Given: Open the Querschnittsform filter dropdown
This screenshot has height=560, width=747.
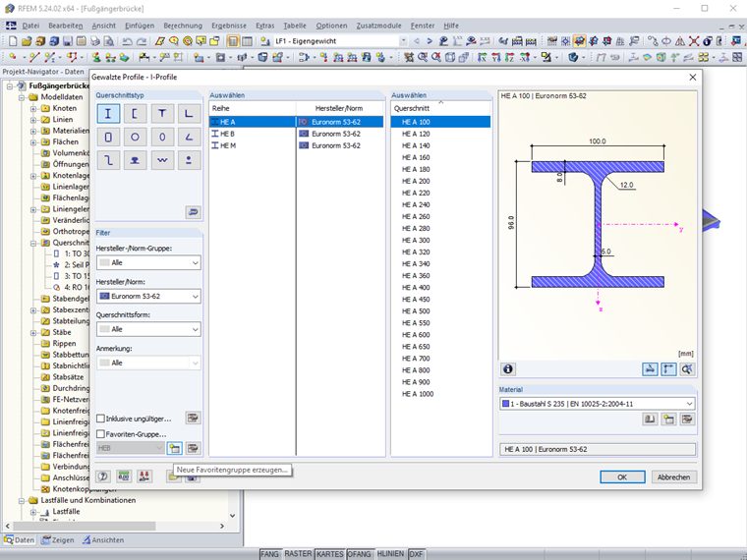Looking at the screenshot, I should click(x=196, y=329).
